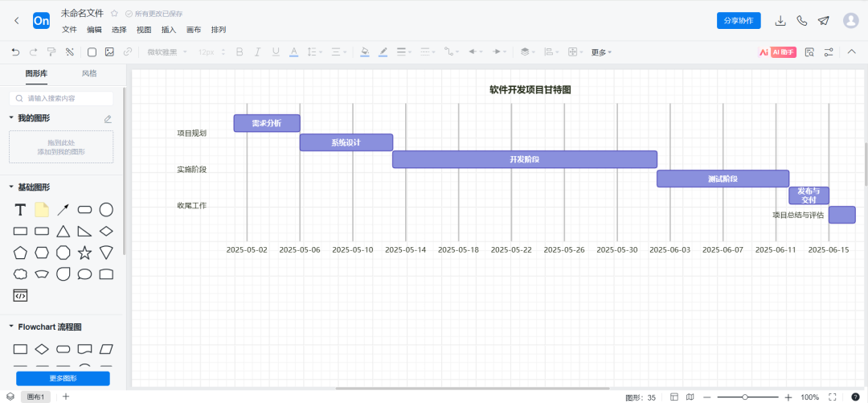Viewport: 868px width, 403px height.
Task: Open the font color picker
Action: click(294, 52)
